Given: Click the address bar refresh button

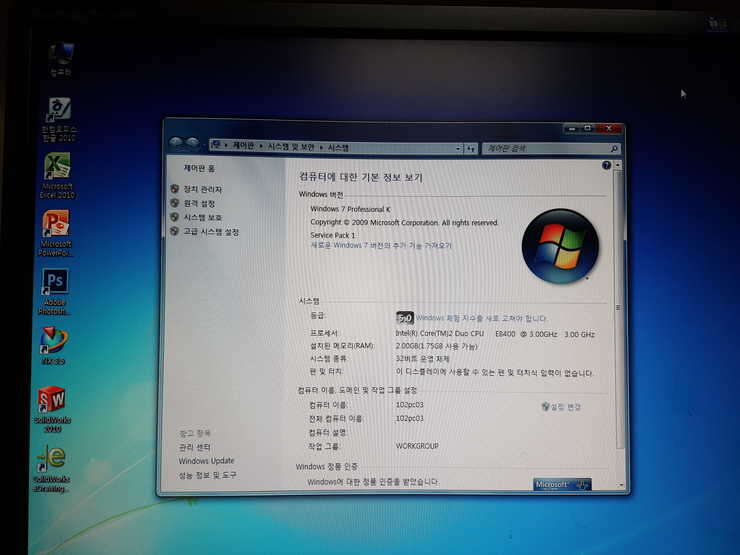Looking at the screenshot, I should (x=471, y=149).
